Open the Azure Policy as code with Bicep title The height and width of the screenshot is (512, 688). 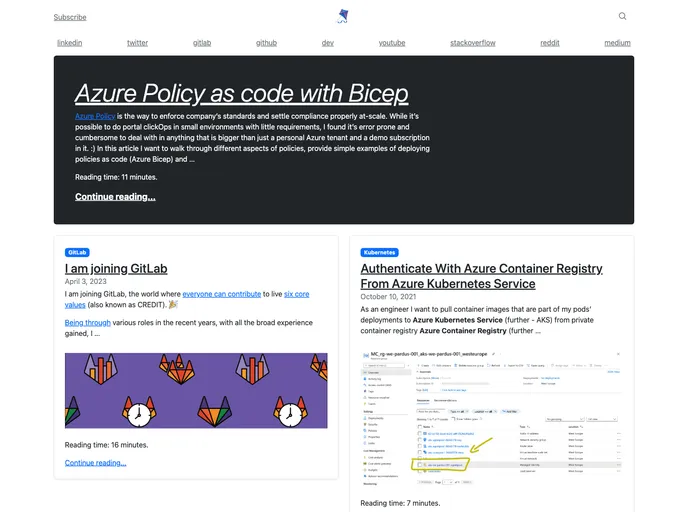(x=242, y=93)
